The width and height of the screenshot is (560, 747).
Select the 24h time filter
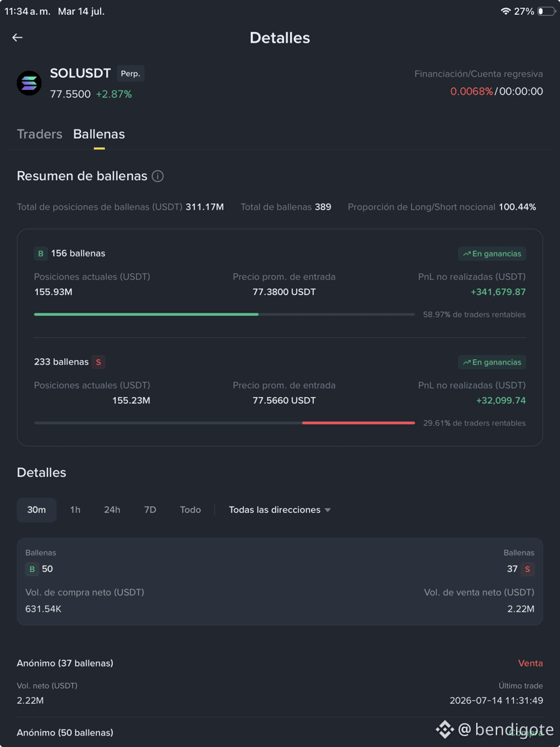[112, 510]
